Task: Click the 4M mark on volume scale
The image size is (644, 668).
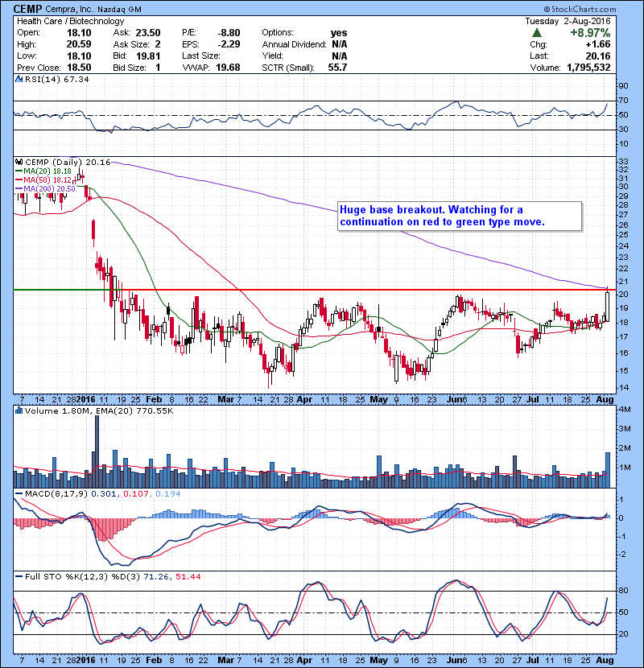Action: [x=625, y=410]
